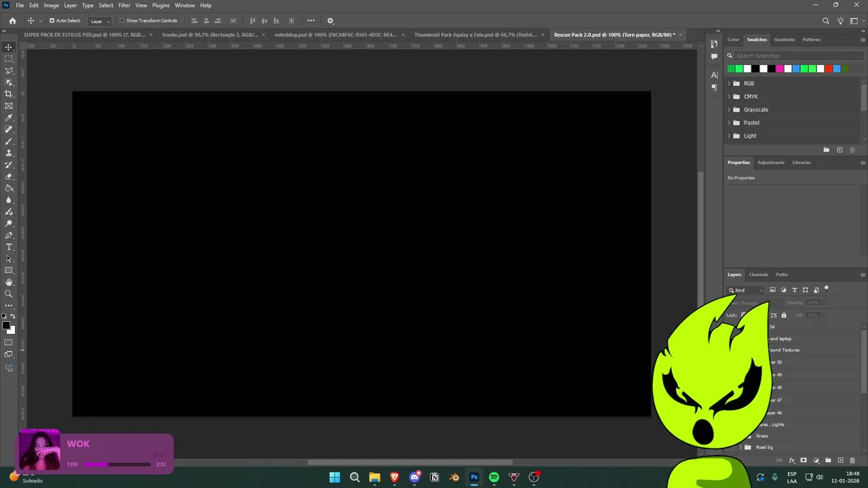Select the Frame tool
Viewport: 868px width, 488px height.
point(9,106)
